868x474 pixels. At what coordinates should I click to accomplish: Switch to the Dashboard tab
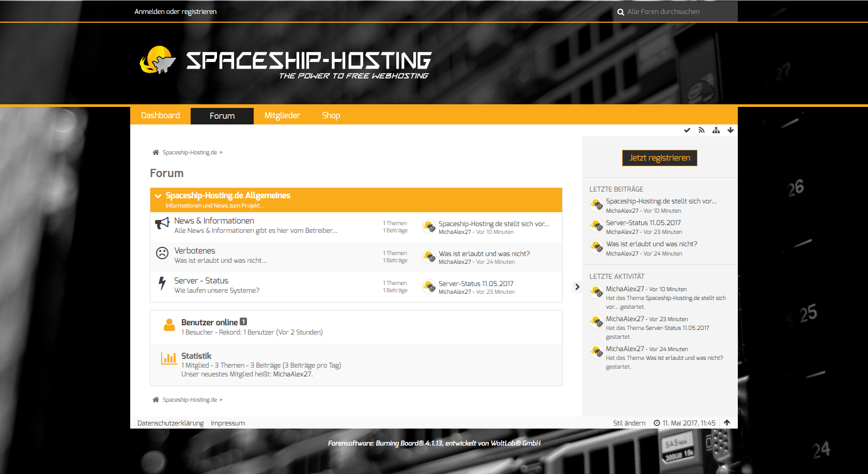[160, 116]
